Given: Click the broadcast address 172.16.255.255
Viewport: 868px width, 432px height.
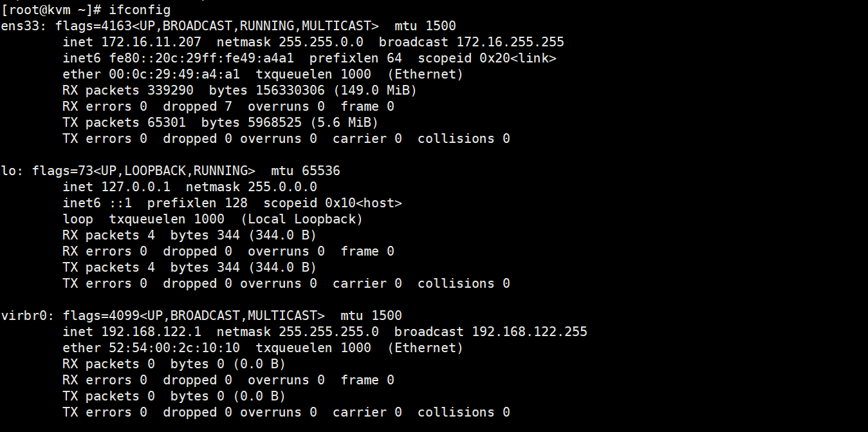Looking at the screenshot, I should (x=510, y=42).
